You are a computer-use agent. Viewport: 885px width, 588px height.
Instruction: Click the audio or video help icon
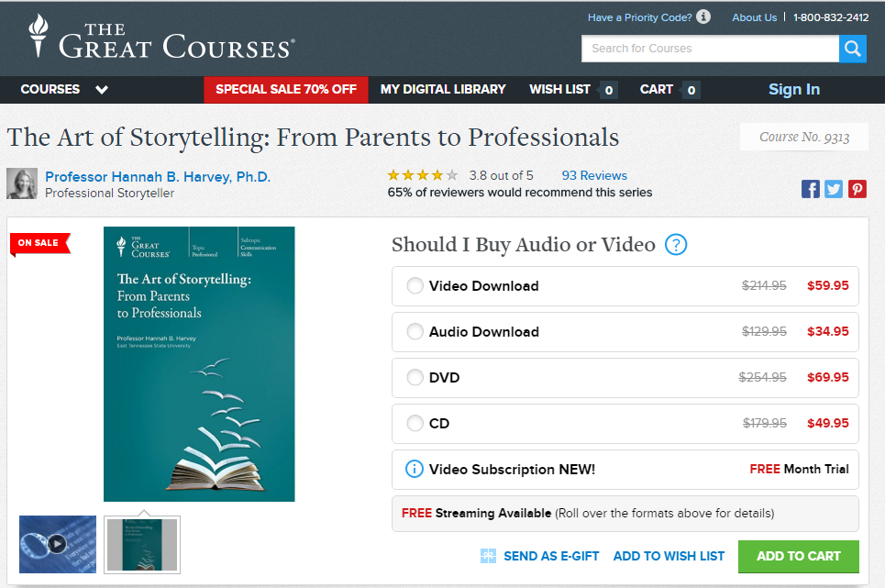(x=676, y=245)
